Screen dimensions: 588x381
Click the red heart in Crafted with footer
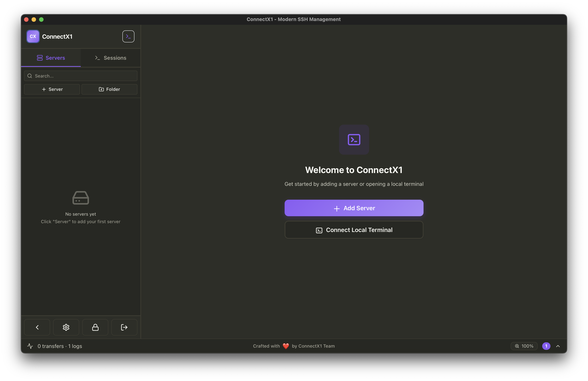click(x=286, y=346)
